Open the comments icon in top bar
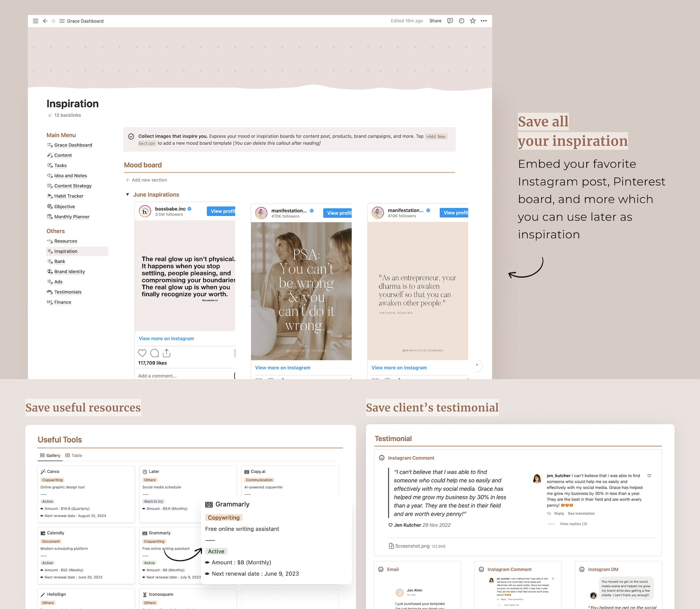Image resolution: width=700 pixels, height=609 pixels. point(450,21)
